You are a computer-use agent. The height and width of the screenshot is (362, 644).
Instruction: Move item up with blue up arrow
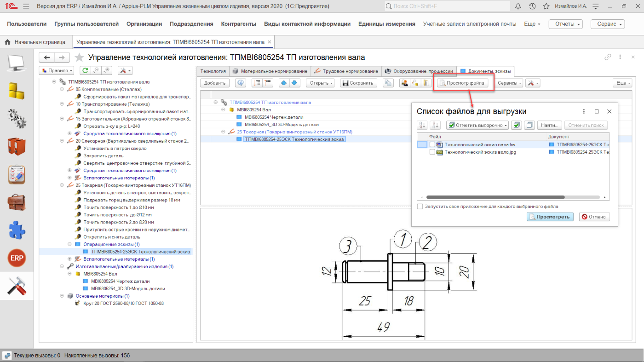coord(284,83)
